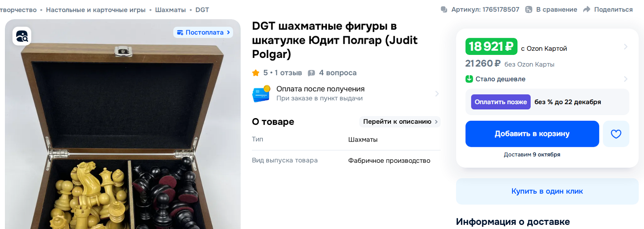The width and height of the screenshot is (644, 229).
Task: Open Оплата после получения details chevron
Action: pos(437,93)
